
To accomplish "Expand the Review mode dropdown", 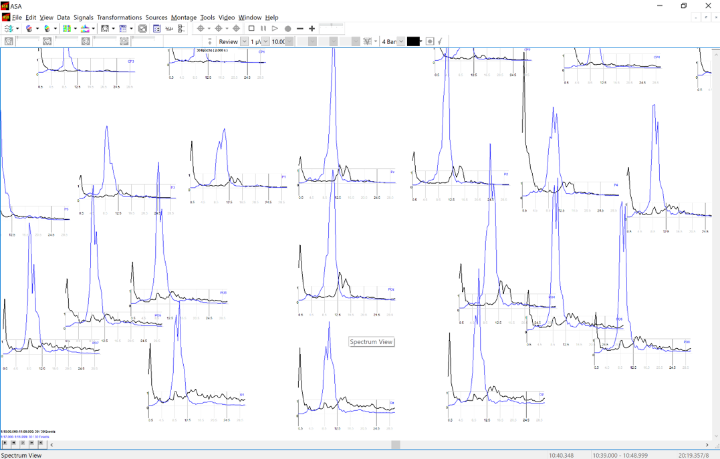I will coord(244,42).
